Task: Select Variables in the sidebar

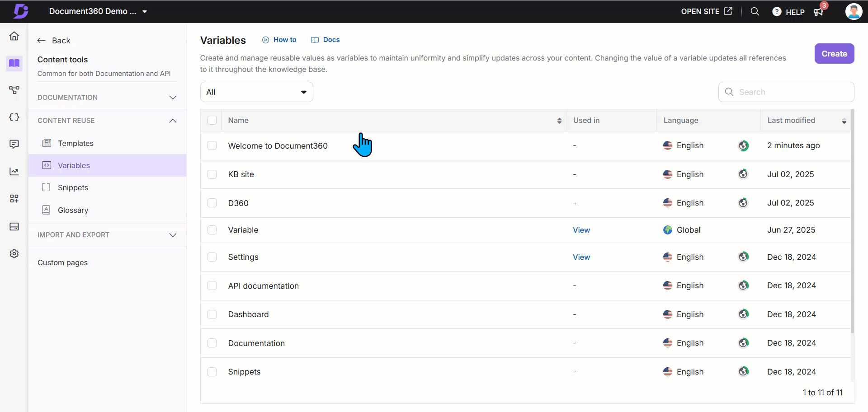Action: coord(107,165)
